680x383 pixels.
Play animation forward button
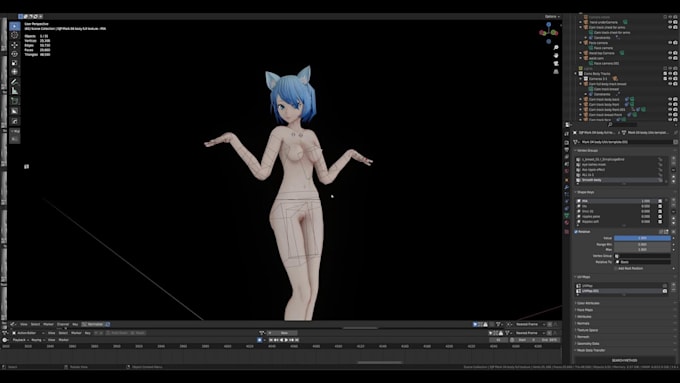[286, 340]
